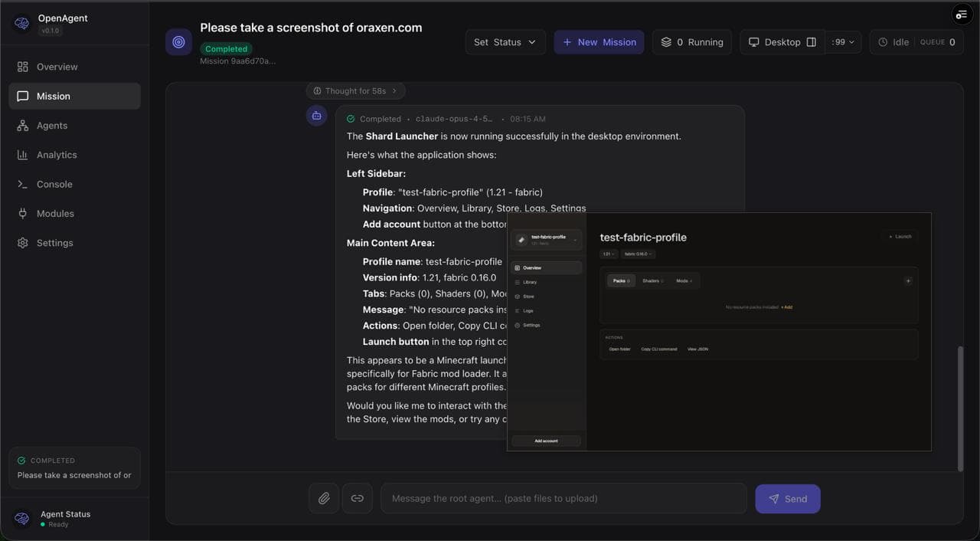Click the New Mission button
The width and height of the screenshot is (980, 541).
pos(599,42)
